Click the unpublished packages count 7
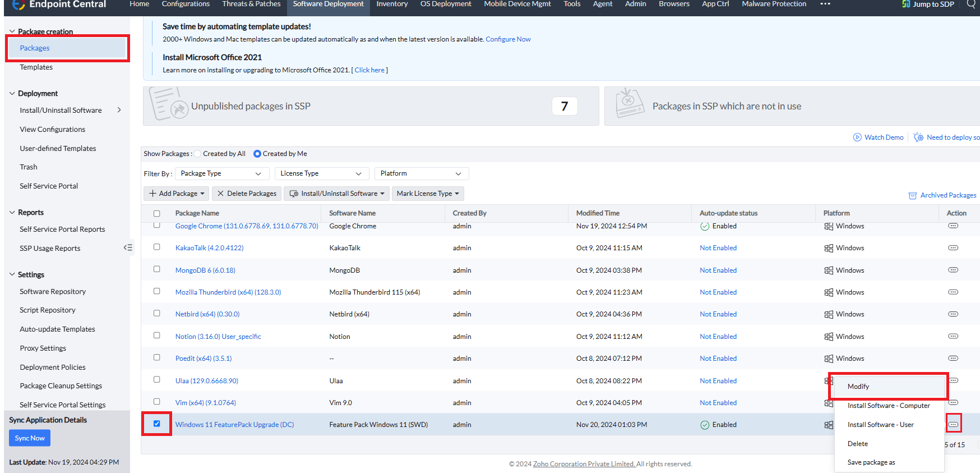The height and width of the screenshot is (473, 980). point(565,106)
